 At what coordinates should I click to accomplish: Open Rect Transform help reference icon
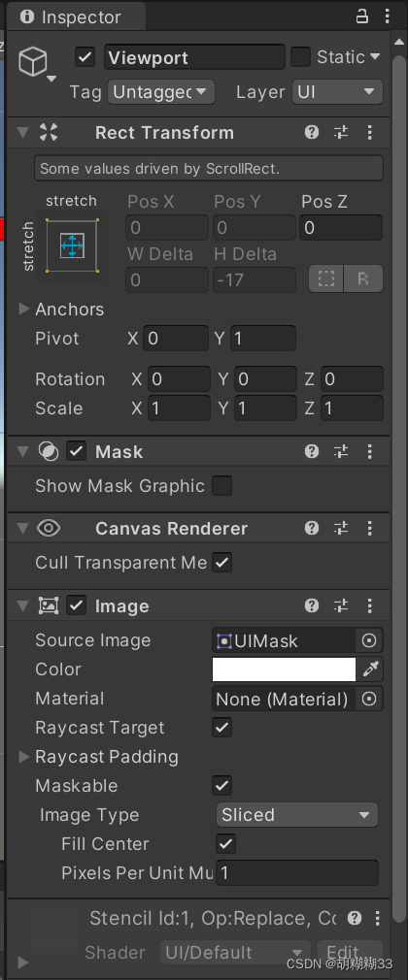click(x=312, y=133)
